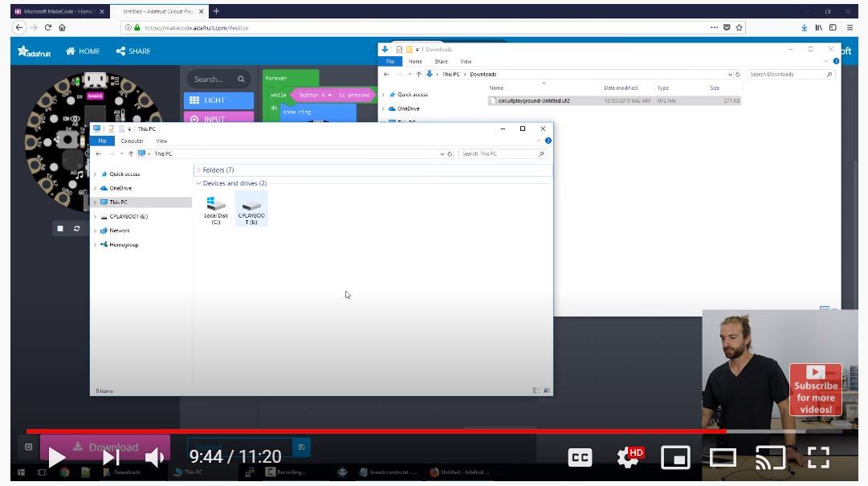Bookmark this page with the star
868x486 pixels.
pos(739,27)
